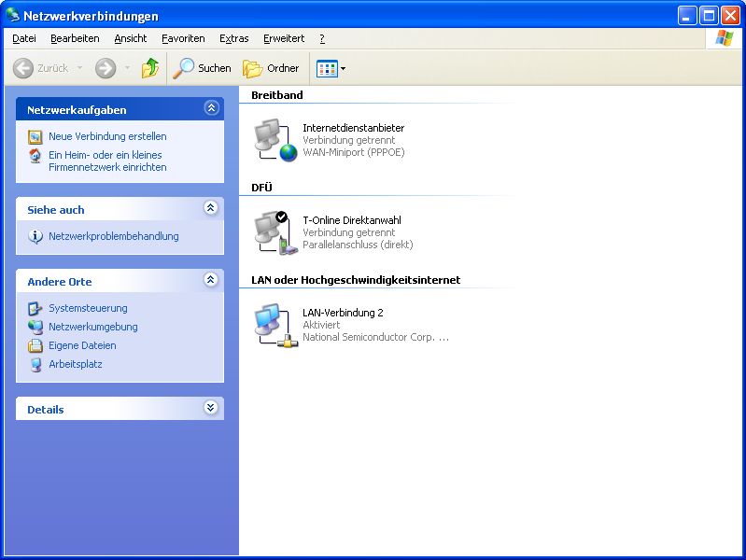The image size is (746, 560).
Task: Open the Netzwerkproblembehandlung link
Action: pos(113,236)
